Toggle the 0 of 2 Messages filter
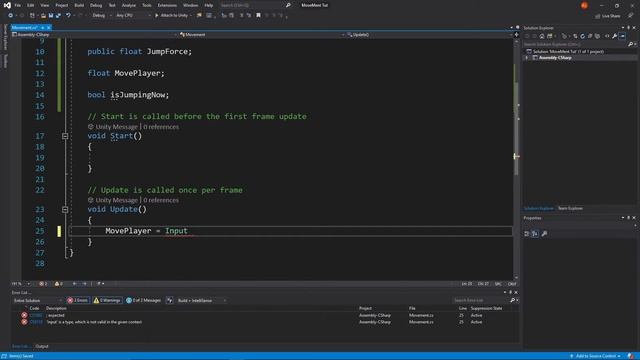640x360 pixels. click(x=144, y=300)
